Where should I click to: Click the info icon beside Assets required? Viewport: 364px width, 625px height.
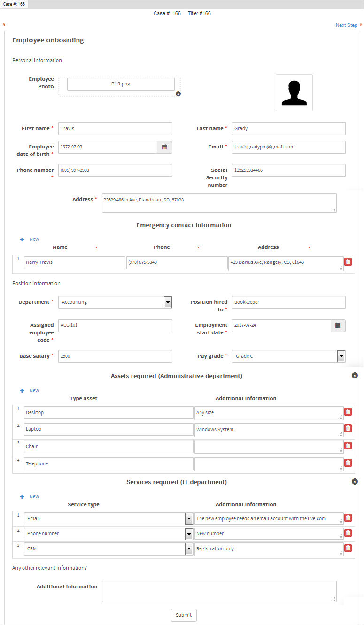coord(355,376)
